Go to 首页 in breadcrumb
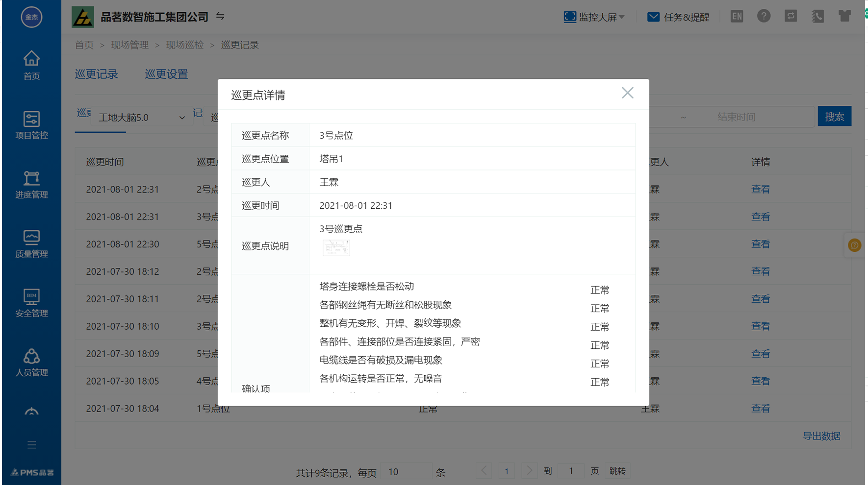 84,45
